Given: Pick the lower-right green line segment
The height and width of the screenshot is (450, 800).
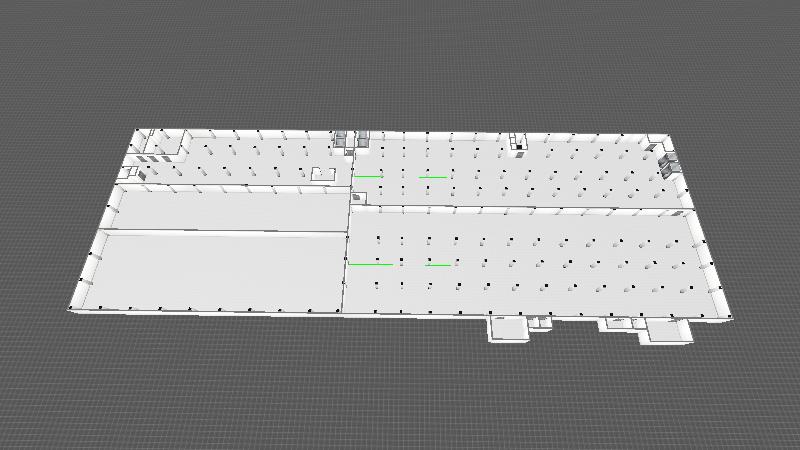Looking at the screenshot, I should (438, 265).
